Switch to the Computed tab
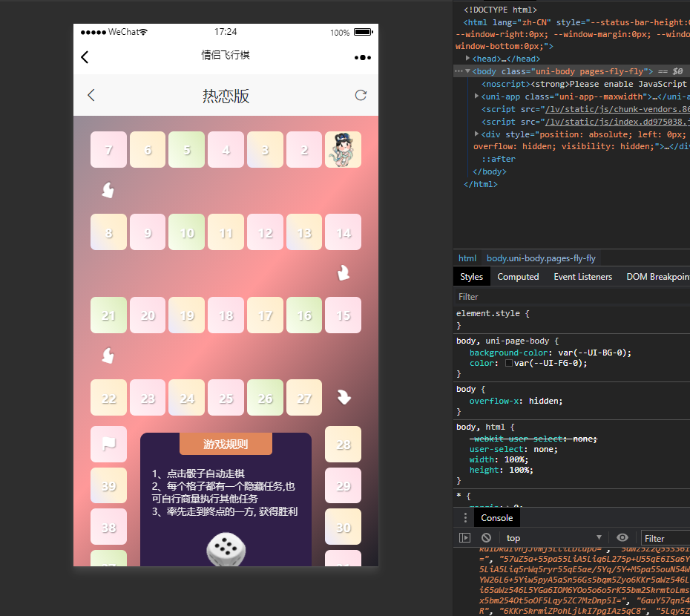Image resolution: width=690 pixels, height=616 pixels. 518,277
